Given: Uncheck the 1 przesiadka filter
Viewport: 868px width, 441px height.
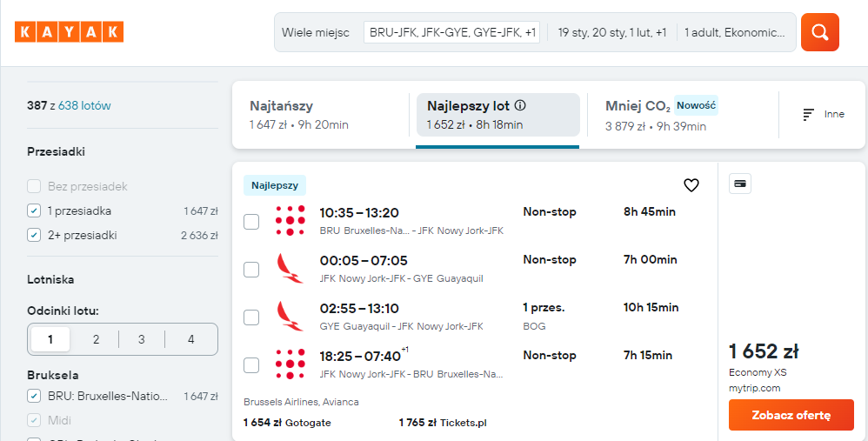Looking at the screenshot, I should (34, 210).
